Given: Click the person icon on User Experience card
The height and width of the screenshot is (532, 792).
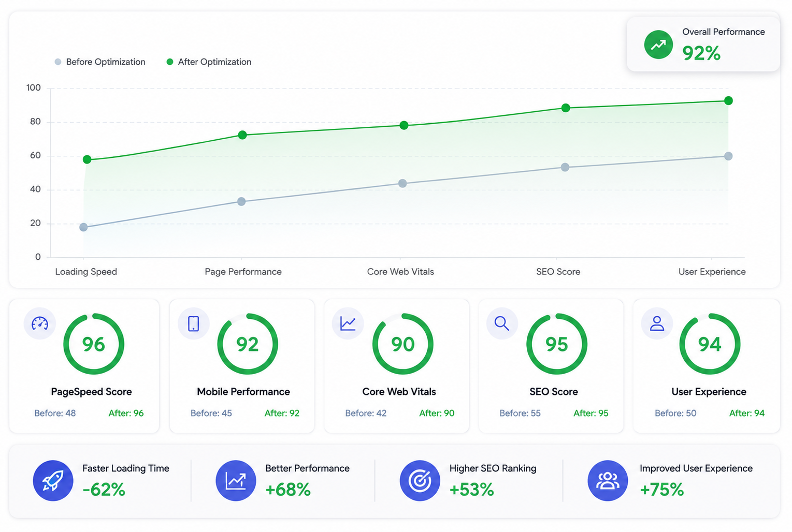Looking at the screenshot, I should (x=657, y=323).
